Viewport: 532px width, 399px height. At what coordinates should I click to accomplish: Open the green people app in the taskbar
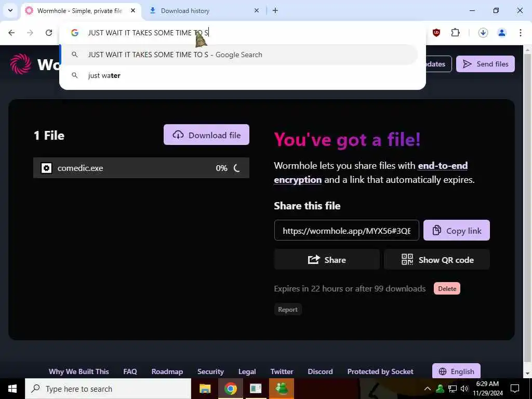point(281,389)
